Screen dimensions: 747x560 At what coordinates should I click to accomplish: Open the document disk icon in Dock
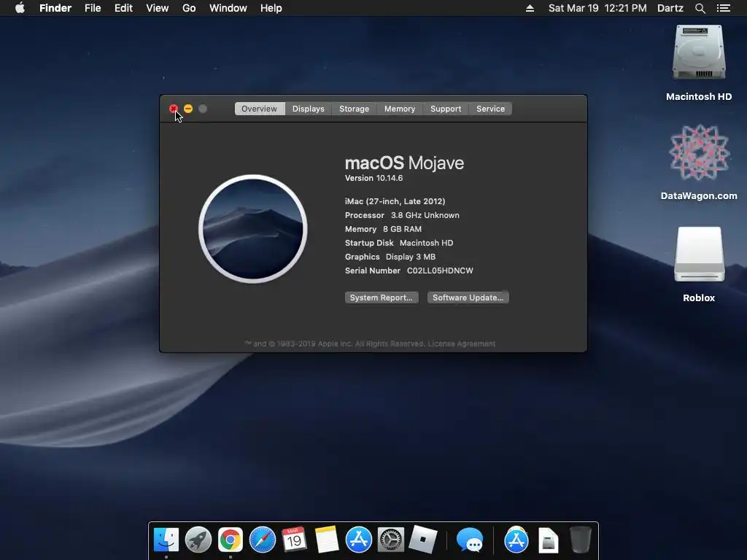click(x=549, y=540)
